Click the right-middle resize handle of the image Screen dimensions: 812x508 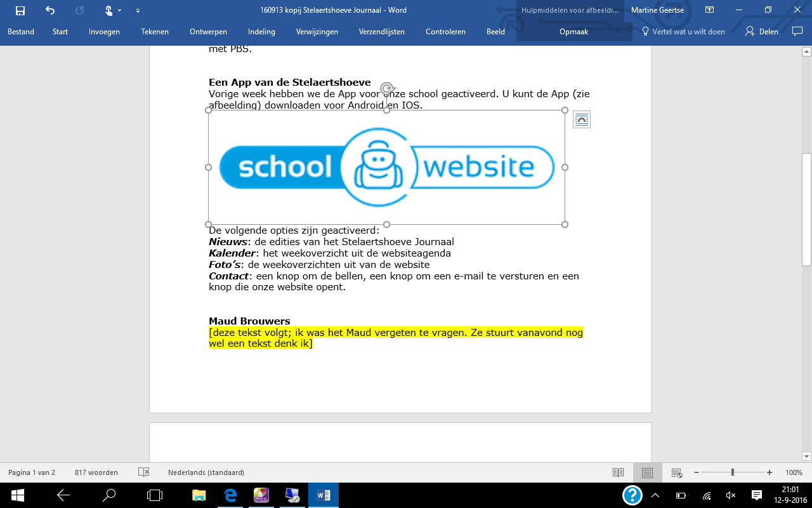coord(565,167)
